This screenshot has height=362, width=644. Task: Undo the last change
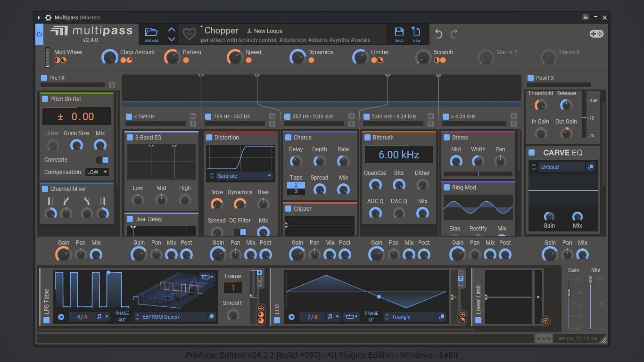[x=438, y=34]
